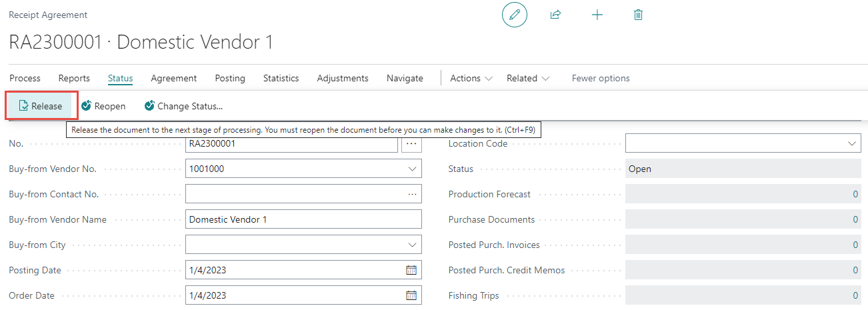Click Change Status... action
This screenshot has height=310, width=868.
(183, 106)
